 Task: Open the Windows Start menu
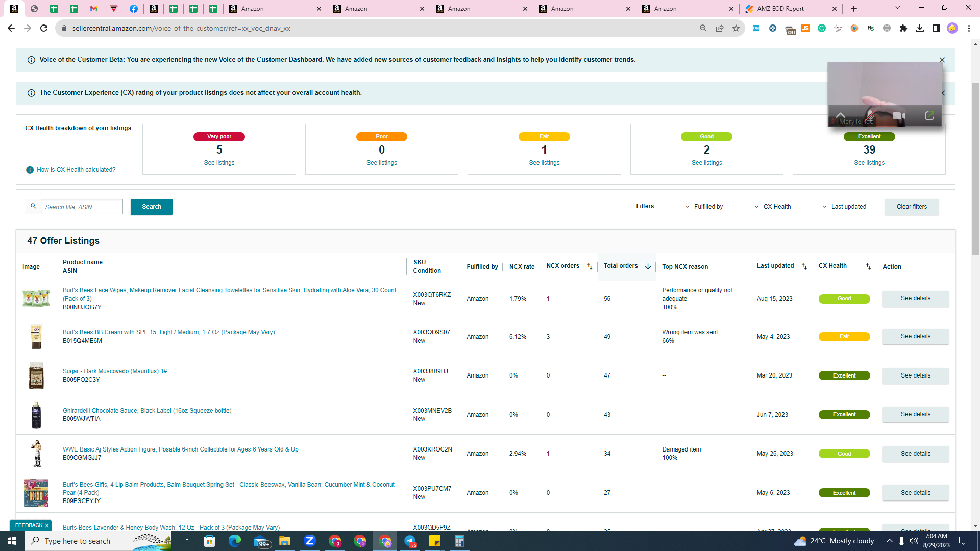pyautogui.click(x=12, y=541)
